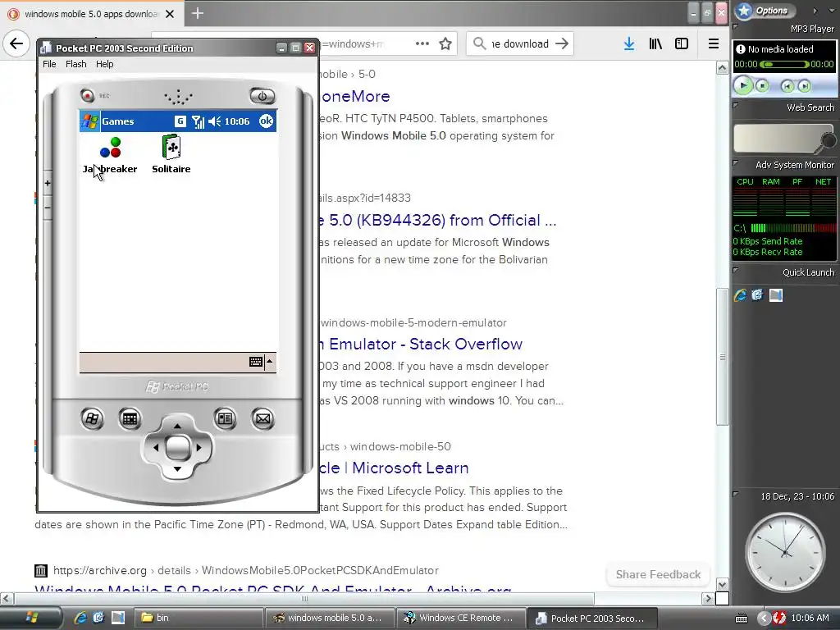Open a new browser tab with plus button
The image size is (840, 630).
198,13
